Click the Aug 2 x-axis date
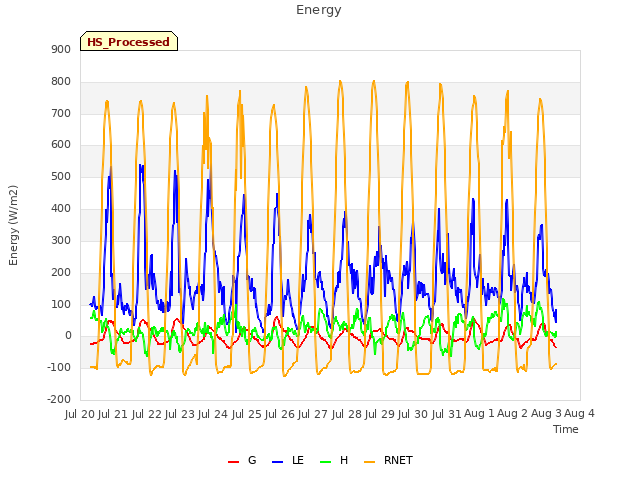 point(513,414)
